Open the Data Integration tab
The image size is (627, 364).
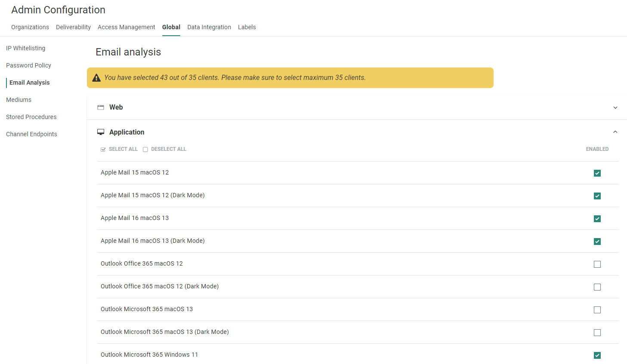(x=209, y=27)
